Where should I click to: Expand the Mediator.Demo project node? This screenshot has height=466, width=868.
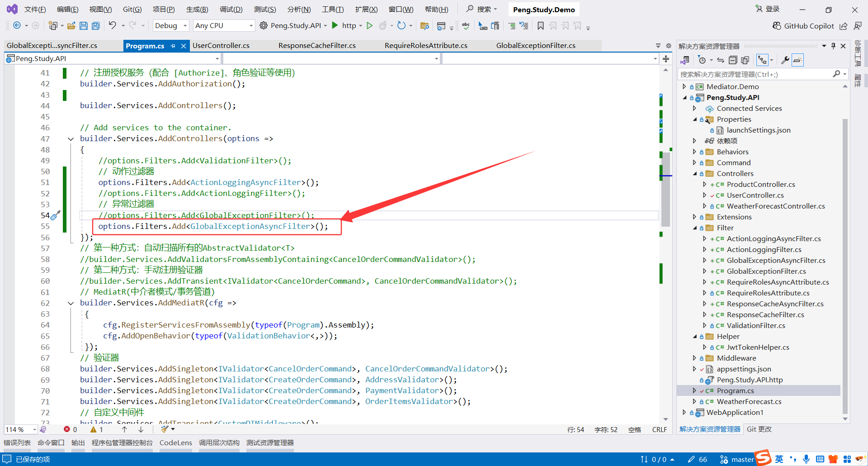[684, 86]
